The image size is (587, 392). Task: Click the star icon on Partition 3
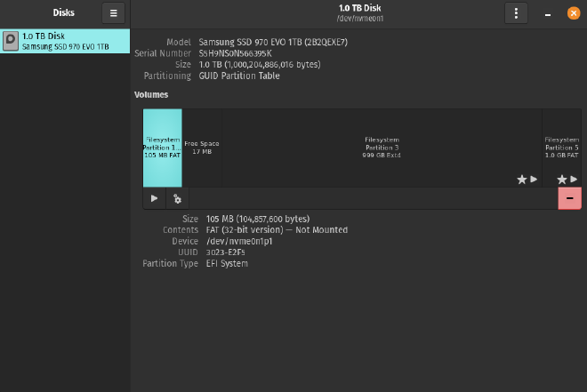coord(522,179)
